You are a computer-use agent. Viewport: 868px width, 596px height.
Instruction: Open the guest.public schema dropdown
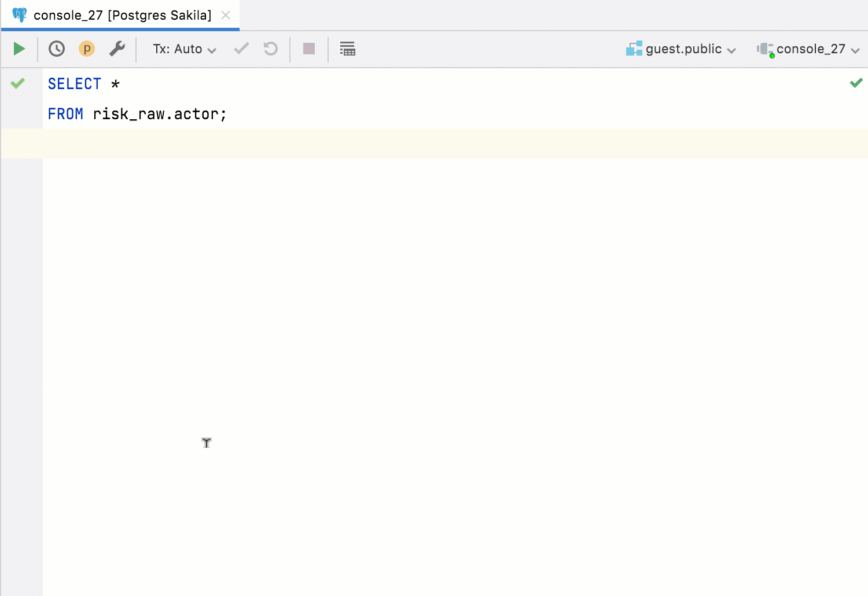click(x=681, y=49)
